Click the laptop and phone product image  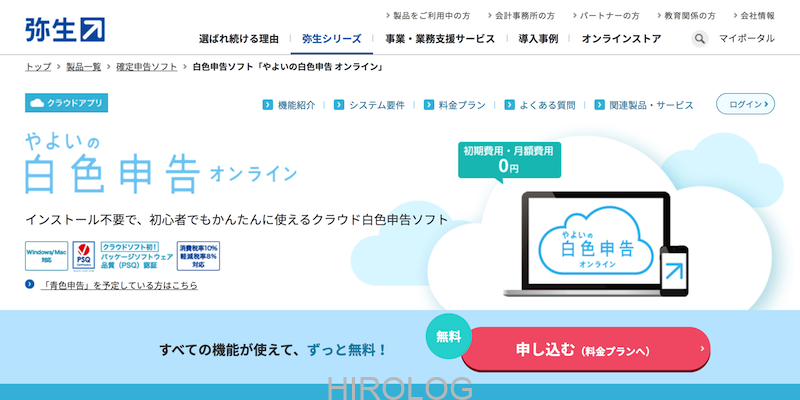(x=596, y=244)
